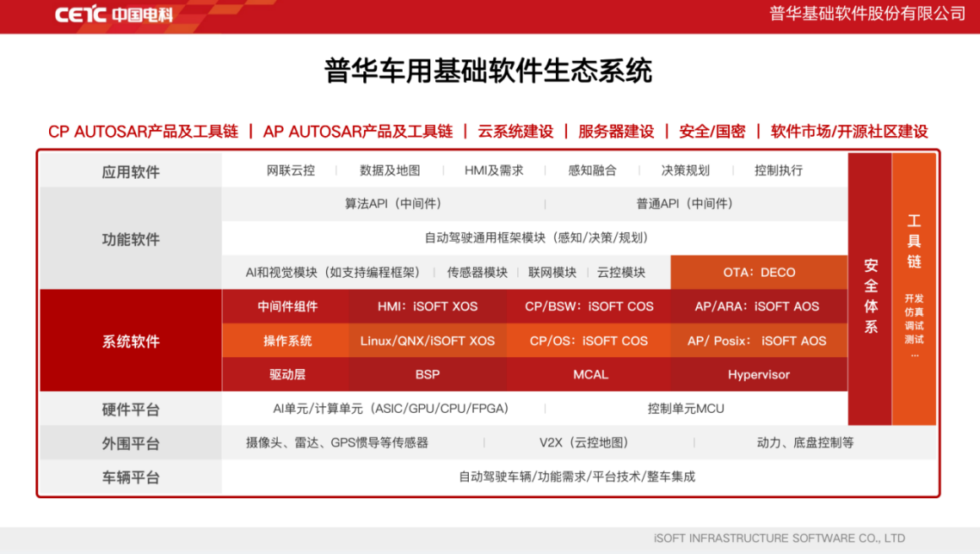This screenshot has width=980, height=554.
Task: Click 摄像头、雷达、GPS惯导等传感器 cell
Action: [337, 443]
